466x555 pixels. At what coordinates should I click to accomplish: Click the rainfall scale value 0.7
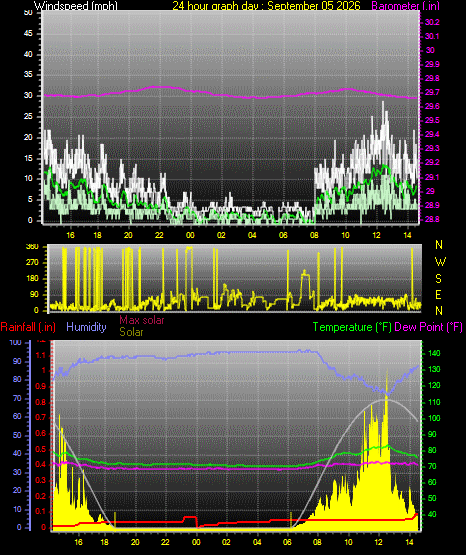point(41,417)
